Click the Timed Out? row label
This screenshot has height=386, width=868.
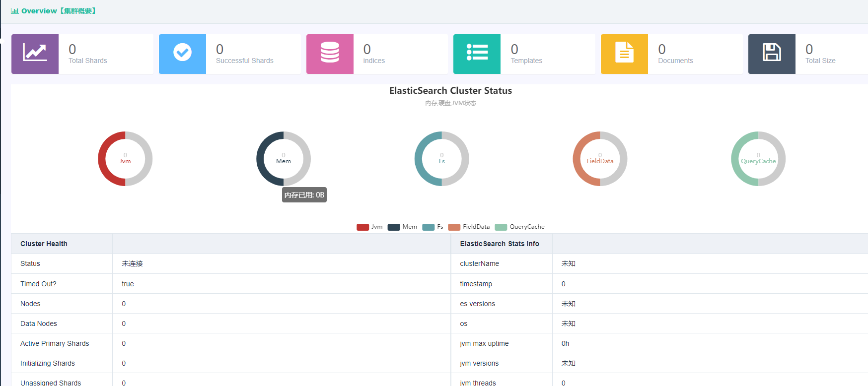(x=38, y=284)
